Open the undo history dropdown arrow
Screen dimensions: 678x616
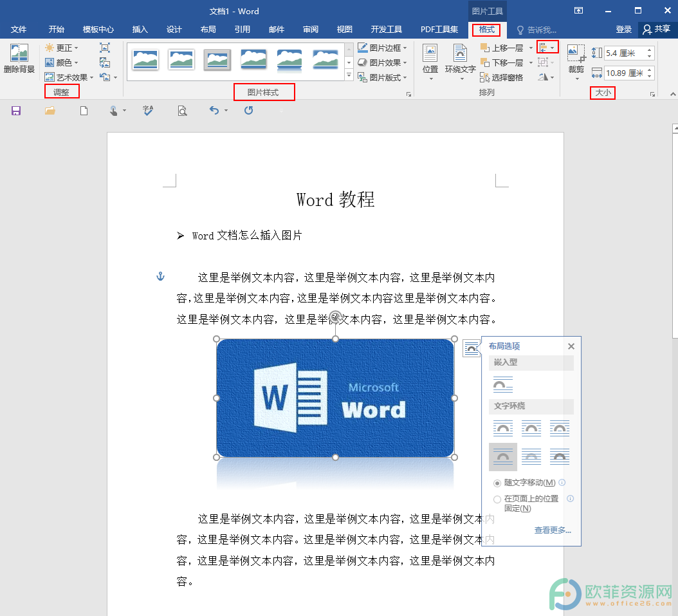pos(226,111)
